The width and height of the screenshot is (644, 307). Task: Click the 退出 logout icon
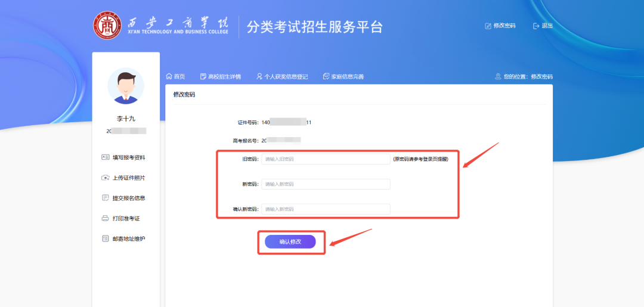point(536,26)
